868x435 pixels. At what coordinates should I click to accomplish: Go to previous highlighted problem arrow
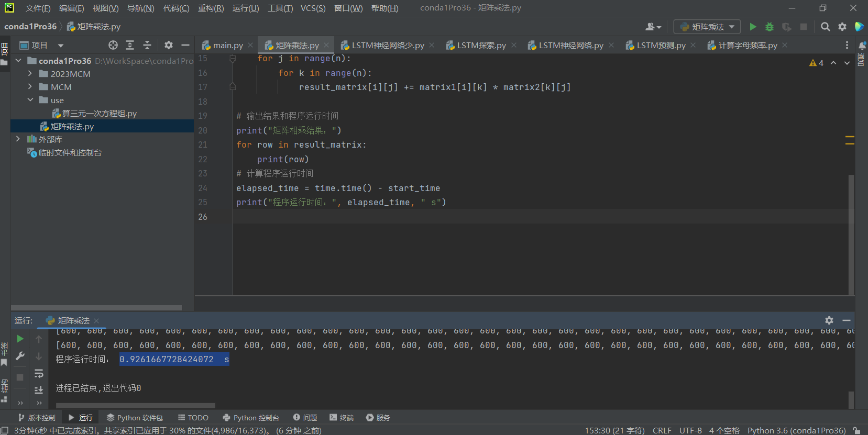point(833,63)
